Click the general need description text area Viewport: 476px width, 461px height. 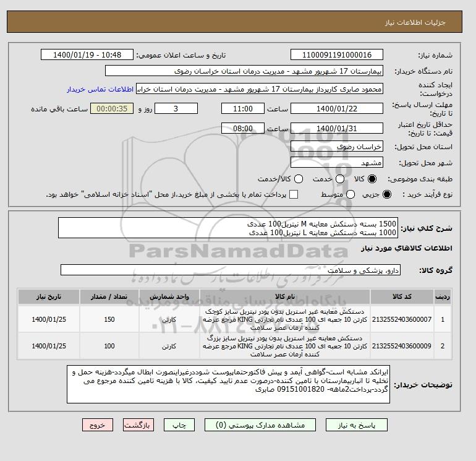coord(228,228)
